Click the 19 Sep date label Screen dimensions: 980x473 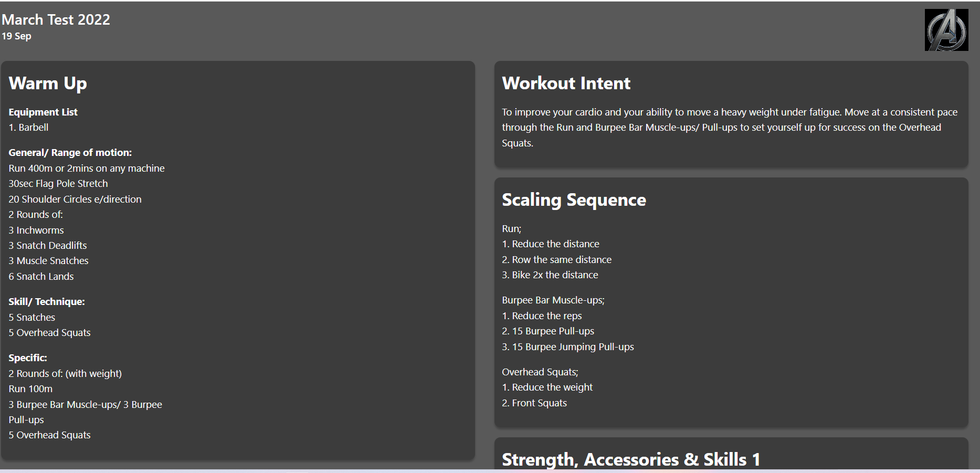tap(16, 36)
